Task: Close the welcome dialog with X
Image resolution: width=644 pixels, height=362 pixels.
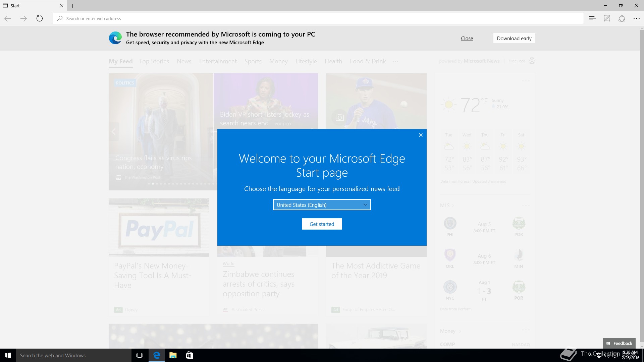Action: tap(421, 135)
